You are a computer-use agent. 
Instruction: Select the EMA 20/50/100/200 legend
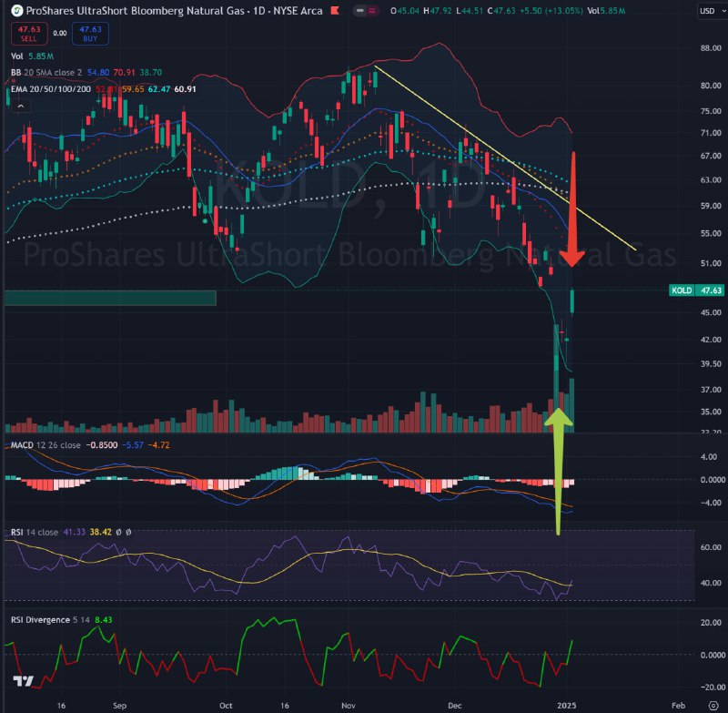pos(51,88)
